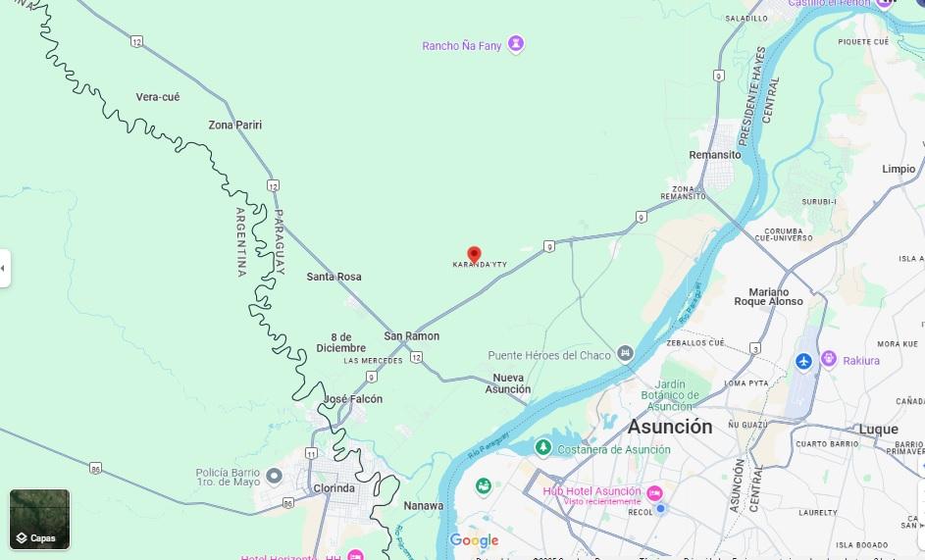The height and width of the screenshot is (560, 925).
Task: Click the Nueva Asunción place label
Action: click(x=508, y=383)
